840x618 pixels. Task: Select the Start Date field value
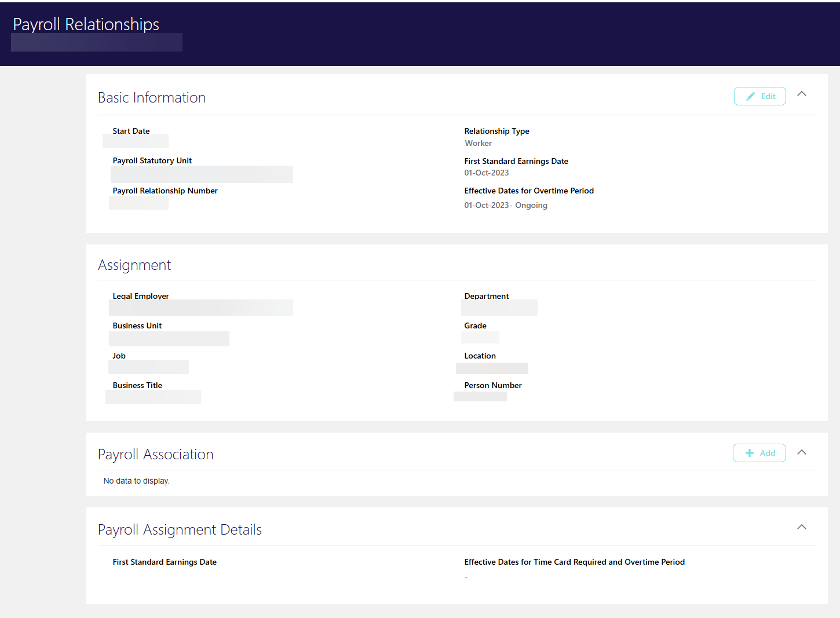coord(136,141)
